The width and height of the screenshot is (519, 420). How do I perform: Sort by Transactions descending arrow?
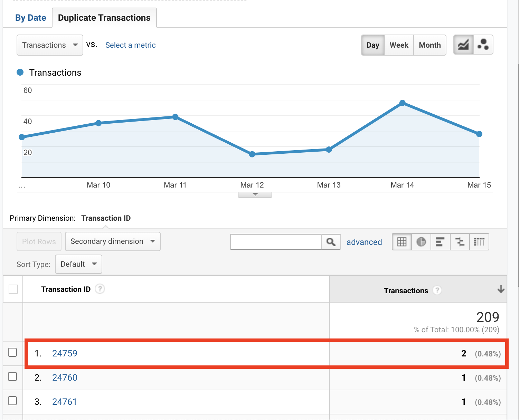501,289
